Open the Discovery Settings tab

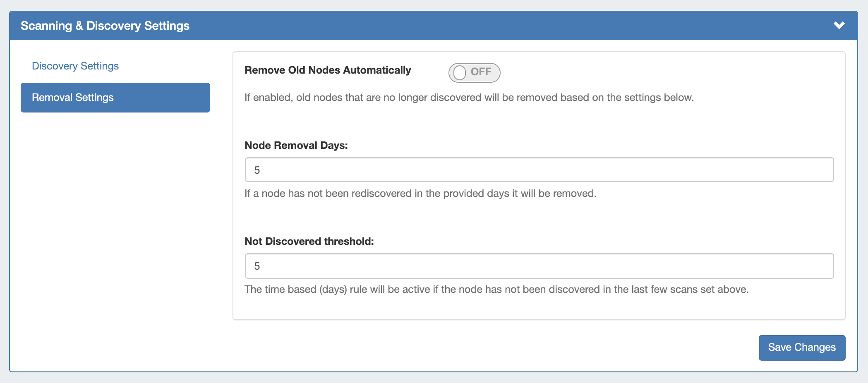tap(75, 66)
